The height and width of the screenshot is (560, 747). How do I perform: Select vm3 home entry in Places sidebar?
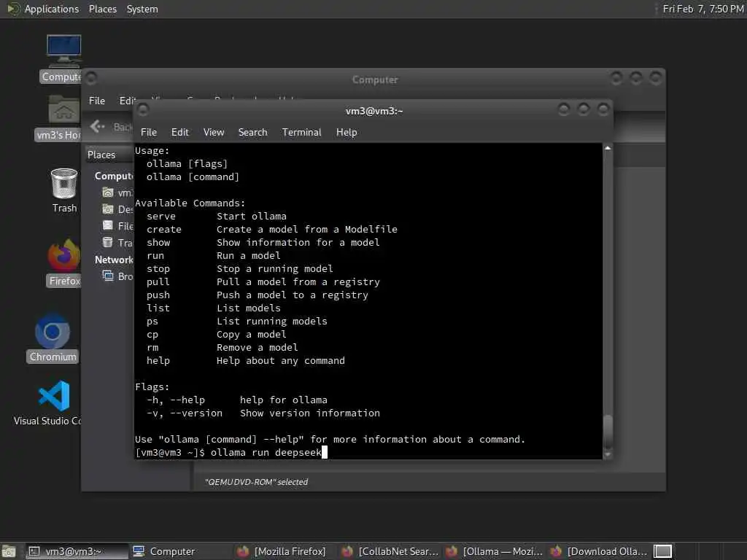(117, 192)
